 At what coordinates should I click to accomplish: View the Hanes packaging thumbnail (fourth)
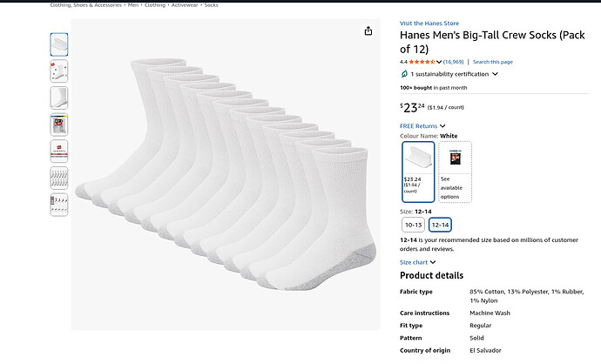[59, 125]
